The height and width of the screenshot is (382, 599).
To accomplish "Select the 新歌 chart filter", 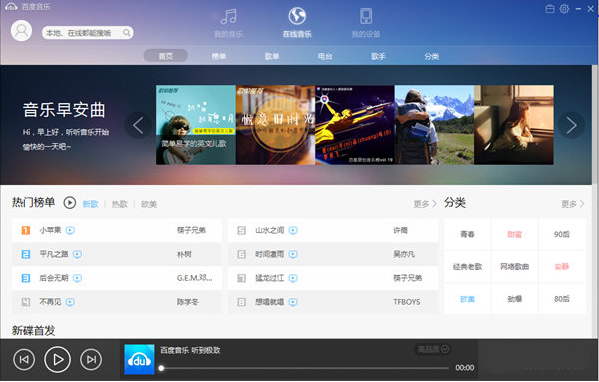I will (x=91, y=204).
